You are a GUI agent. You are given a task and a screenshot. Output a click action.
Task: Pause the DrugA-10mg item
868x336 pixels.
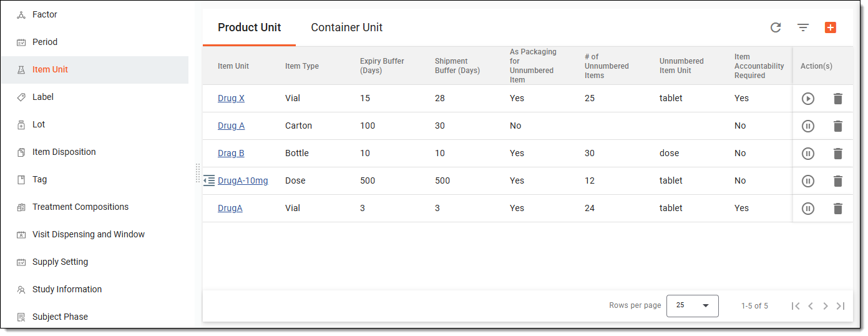[808, 180]
